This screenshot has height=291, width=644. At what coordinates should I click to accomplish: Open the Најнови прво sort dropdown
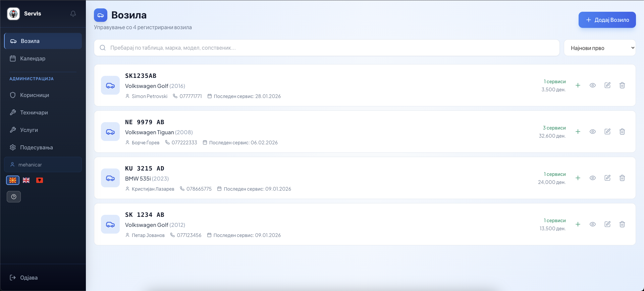[600, 48]
